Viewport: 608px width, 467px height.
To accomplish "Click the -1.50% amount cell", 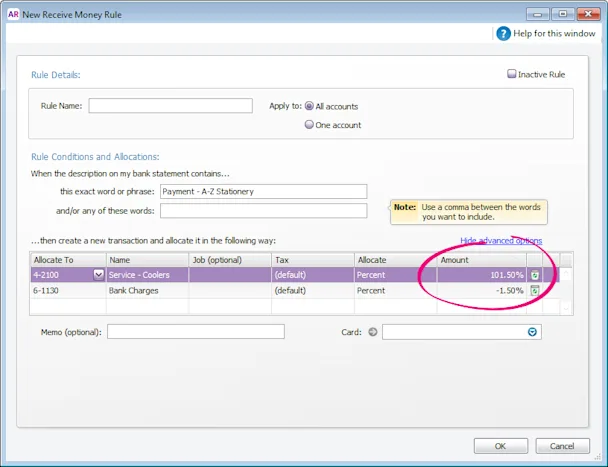I will 482,291.
